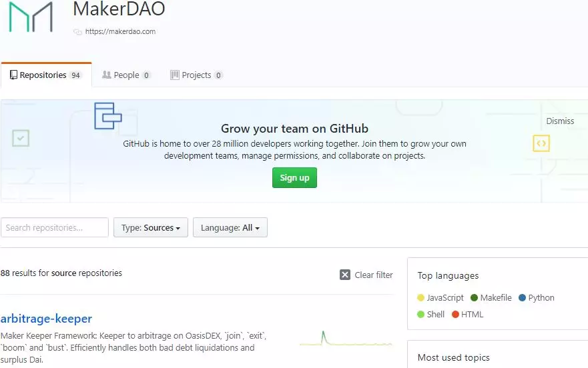Click the checkmark box illustration in banner
This screenshot has height=368, width=588.
21,138
